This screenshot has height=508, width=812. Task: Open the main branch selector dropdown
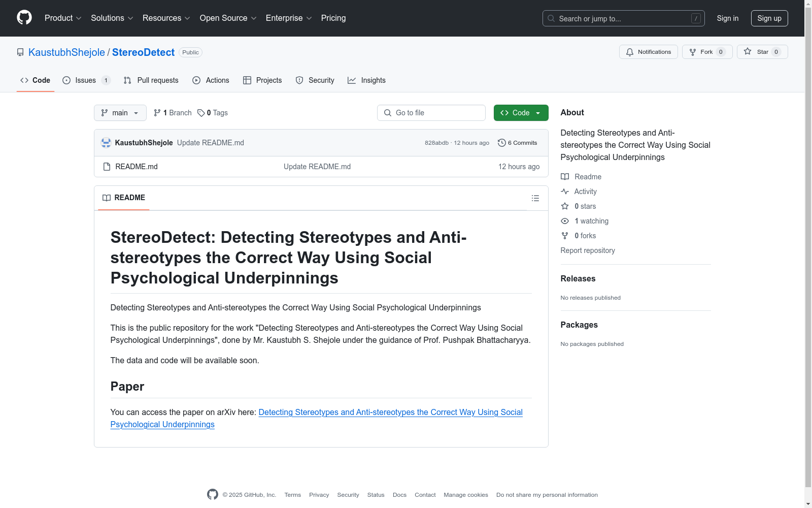[x=120, y=113]
